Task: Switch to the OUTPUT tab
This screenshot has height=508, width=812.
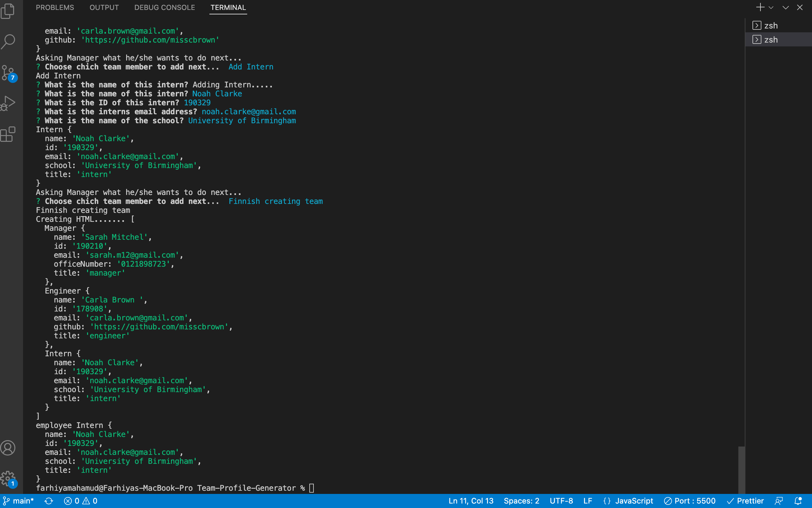Action: click(104, 7)
